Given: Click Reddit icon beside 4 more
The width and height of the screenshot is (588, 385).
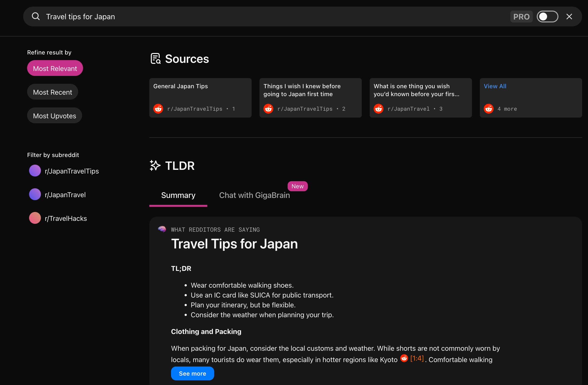Looking at the screenshot, I should tap(488, 109).
